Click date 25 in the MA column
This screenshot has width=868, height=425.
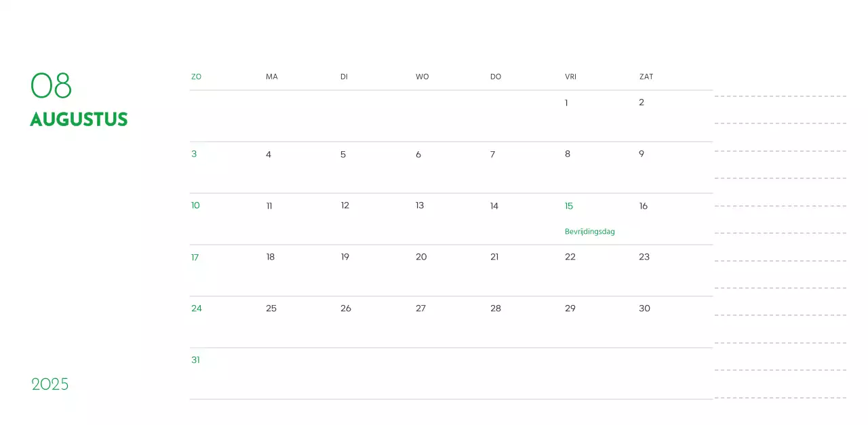[271, 308]
